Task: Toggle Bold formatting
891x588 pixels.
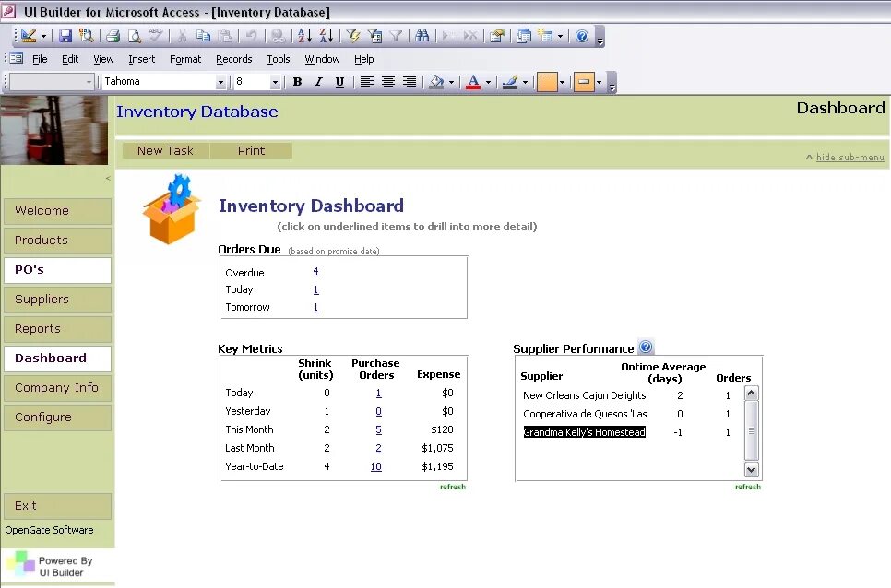Action: [x=297, y=82]
